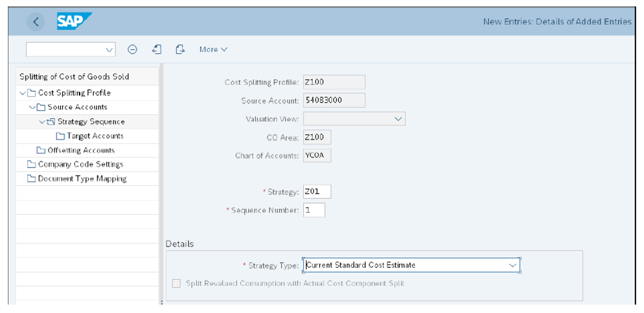This screenshot has width=644, height=313.
Task: Open the Strategy Type dropdown
Action: [513, 265]
